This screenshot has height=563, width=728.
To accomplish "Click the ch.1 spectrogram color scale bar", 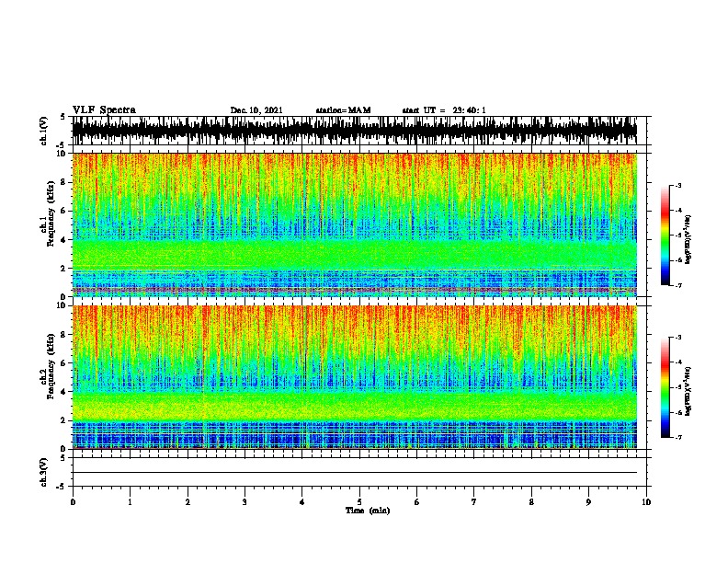I will coord(665,236).
